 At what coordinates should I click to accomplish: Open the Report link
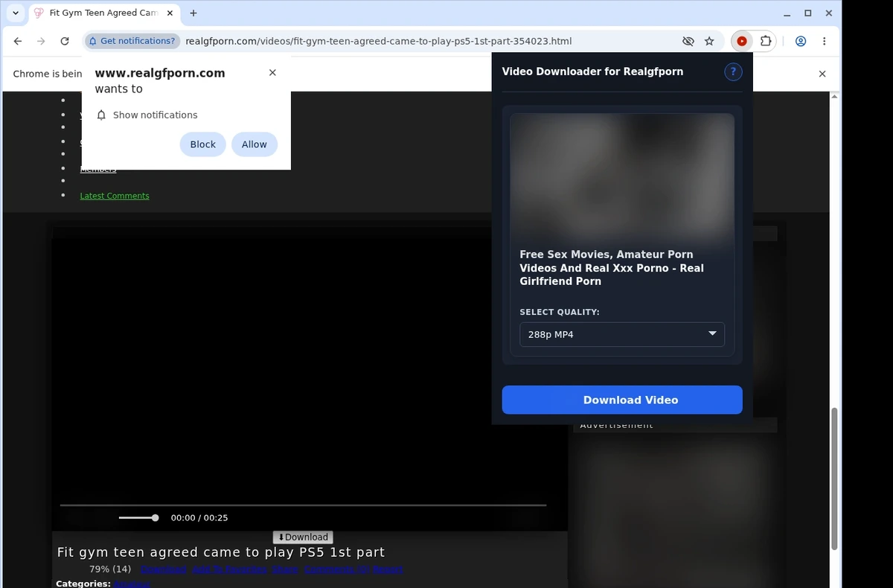pos(388,569)
